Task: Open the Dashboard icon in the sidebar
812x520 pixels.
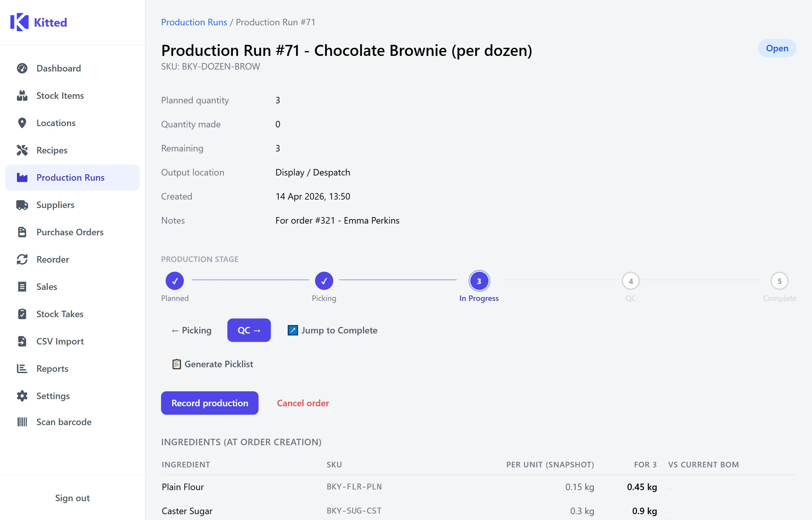Action: coord(22,68)
